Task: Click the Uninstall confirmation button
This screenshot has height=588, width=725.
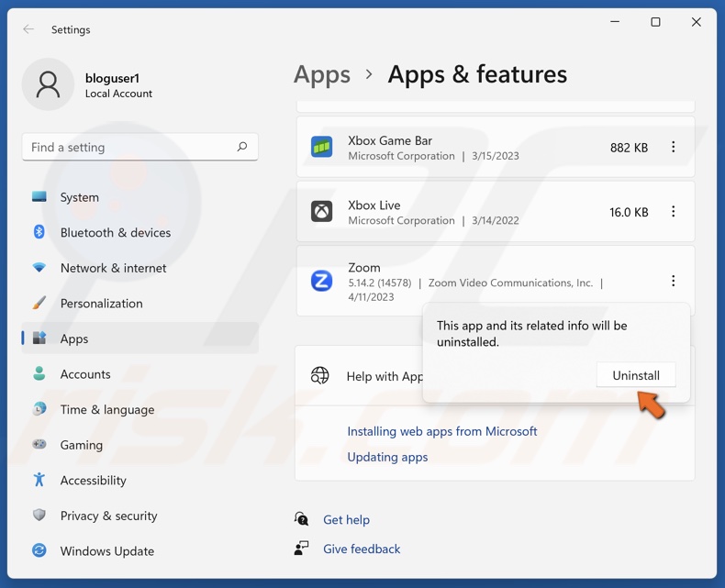Action: click(x=635, y=375)
